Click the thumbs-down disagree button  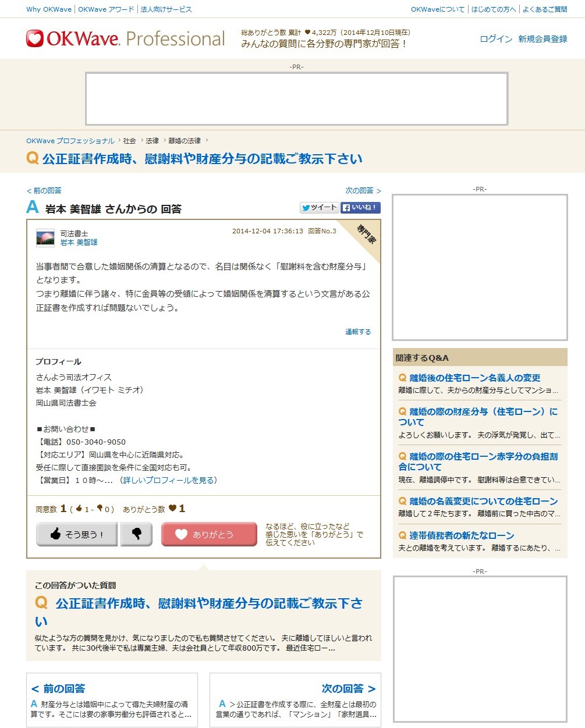pos(136,534)
